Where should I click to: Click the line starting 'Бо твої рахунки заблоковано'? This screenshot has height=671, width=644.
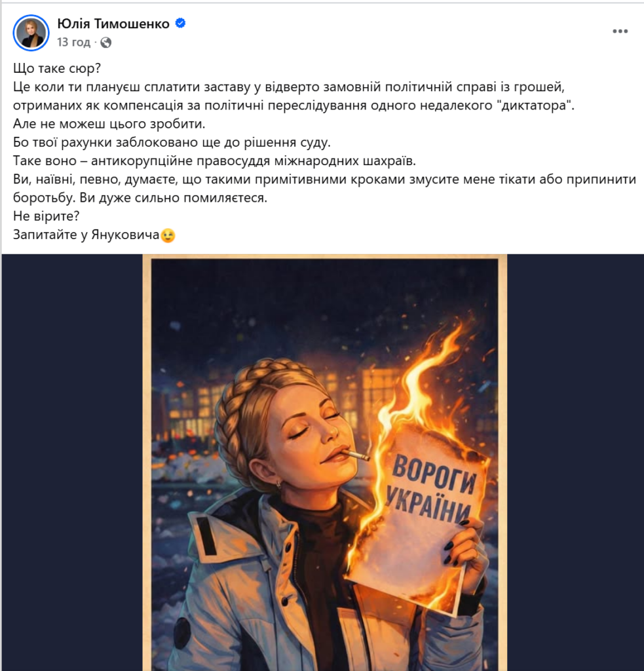tap(172, 142)
